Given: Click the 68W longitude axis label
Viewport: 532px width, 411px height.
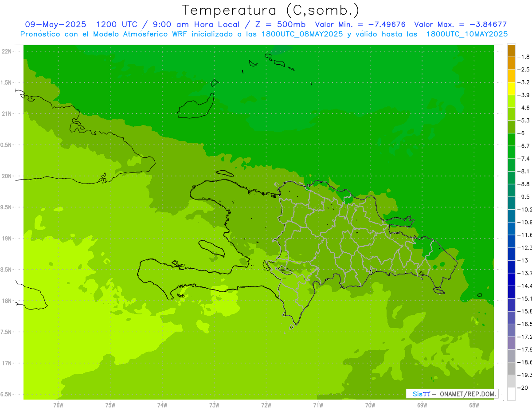Looking at the screenshot, I should 473,405.
